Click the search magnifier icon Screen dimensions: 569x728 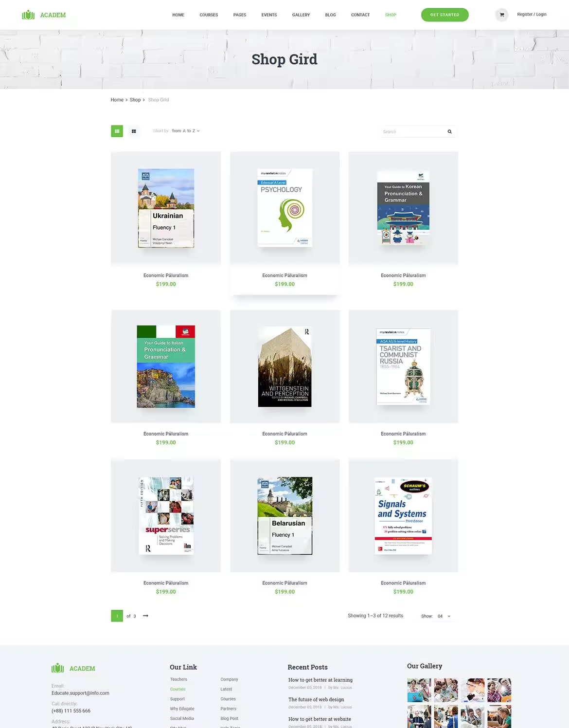coord(449,131)
